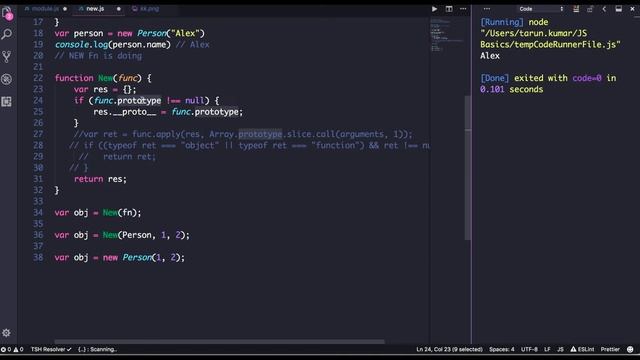
Task: Open the Explorer view in the activity bar
Action: 7,13
